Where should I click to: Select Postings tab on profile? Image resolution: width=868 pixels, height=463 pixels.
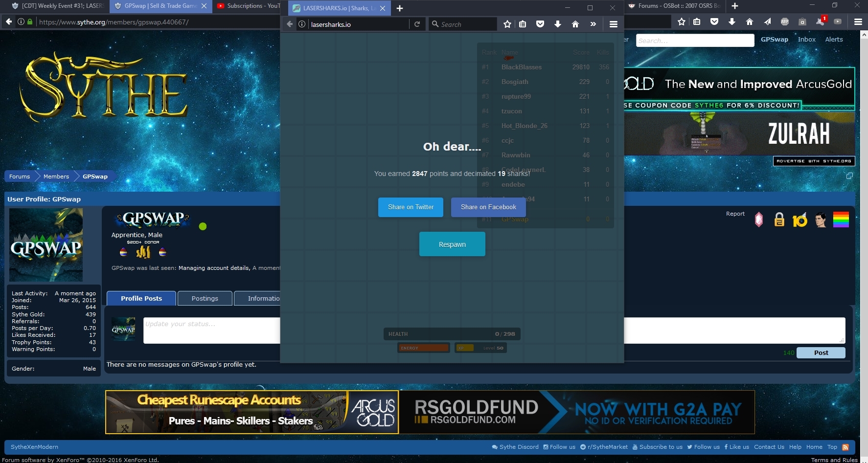pos(205,298)
